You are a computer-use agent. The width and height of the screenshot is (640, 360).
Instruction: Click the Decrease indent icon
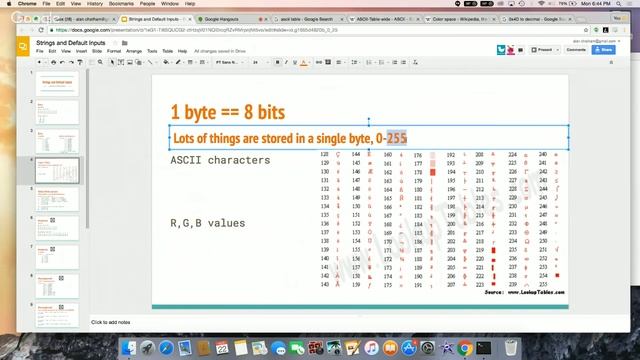coord(395,62)
